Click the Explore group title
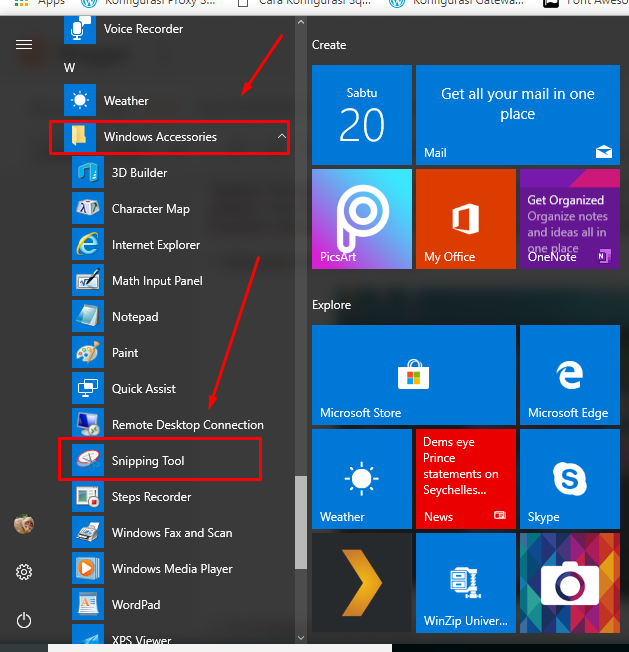The width and height of the screenshot is (629, 652). point(331,305)
